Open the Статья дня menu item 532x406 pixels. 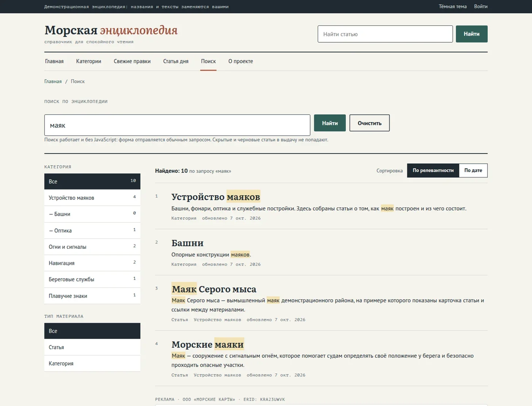pos(176,61)
